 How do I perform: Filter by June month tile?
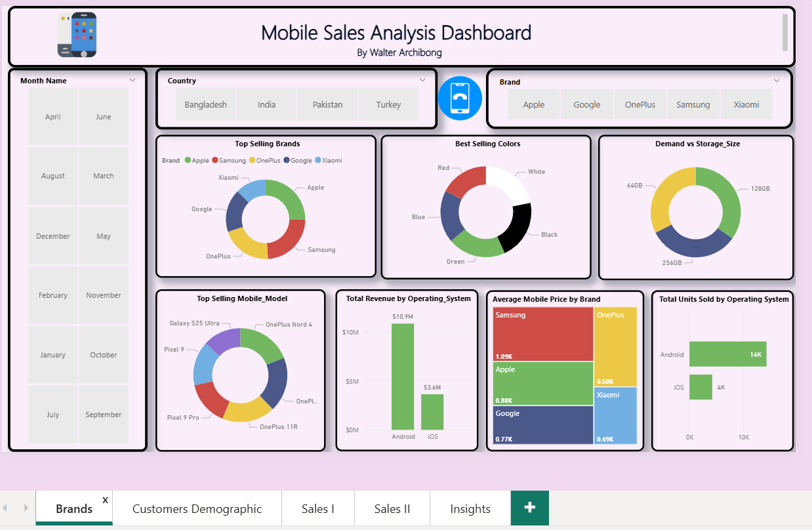pyautogui.click(x=104, y=117)
